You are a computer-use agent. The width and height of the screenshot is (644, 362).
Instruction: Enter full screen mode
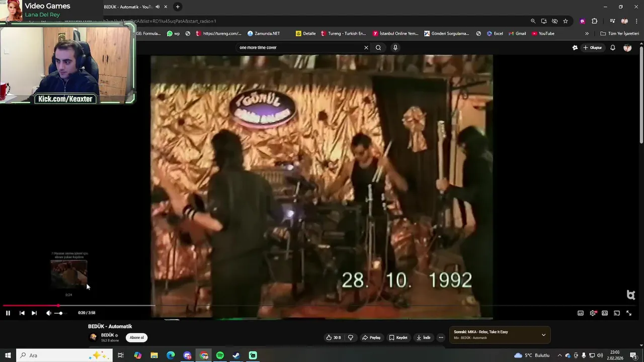click(x=629, y=313)
